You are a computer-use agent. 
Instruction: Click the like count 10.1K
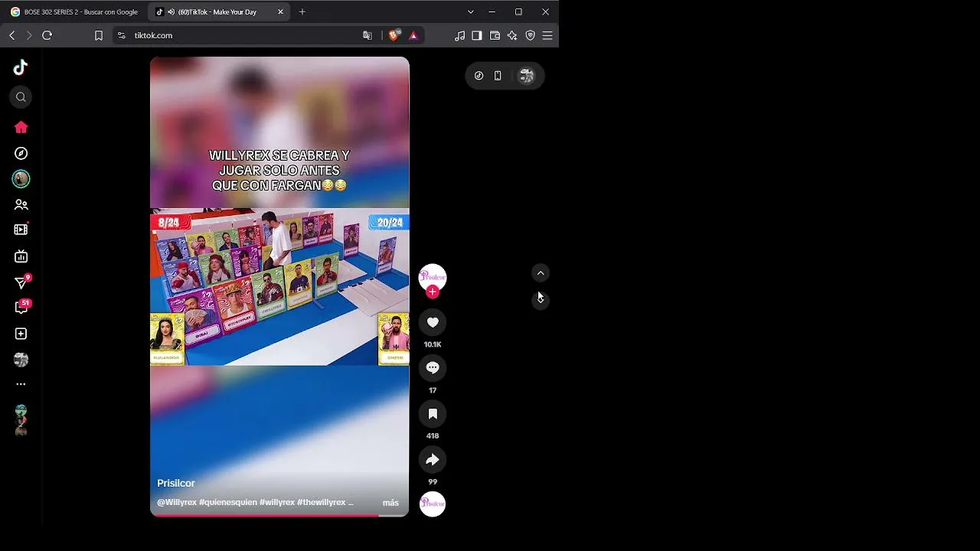click(x=433, y=344)
